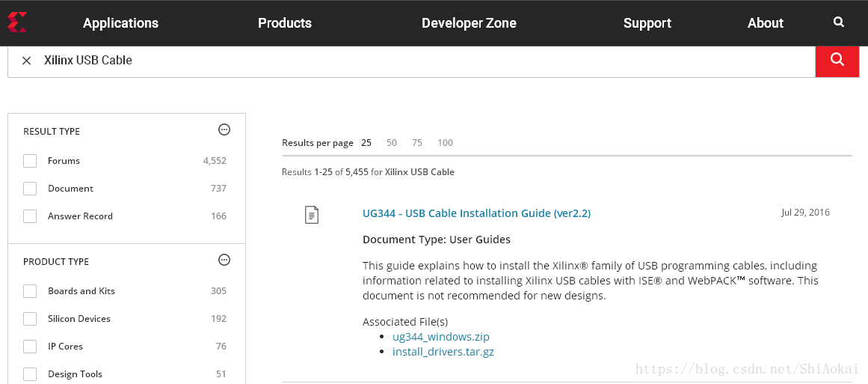Screen dimensions: 868x384
Task: Check the Answer Record filter checkbox
Action: pyautogui.click(x=30, y=216)
